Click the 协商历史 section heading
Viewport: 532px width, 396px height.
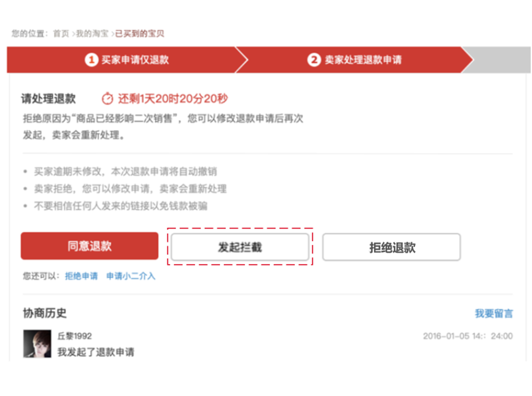45,313
